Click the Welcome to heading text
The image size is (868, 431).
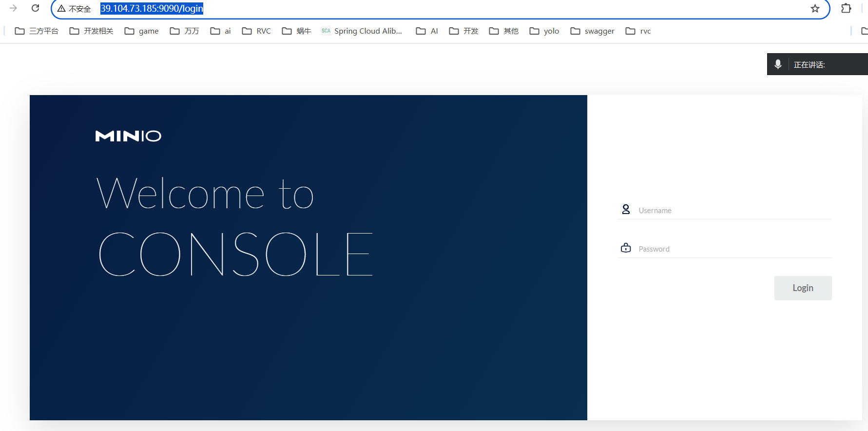pos(205,194)
